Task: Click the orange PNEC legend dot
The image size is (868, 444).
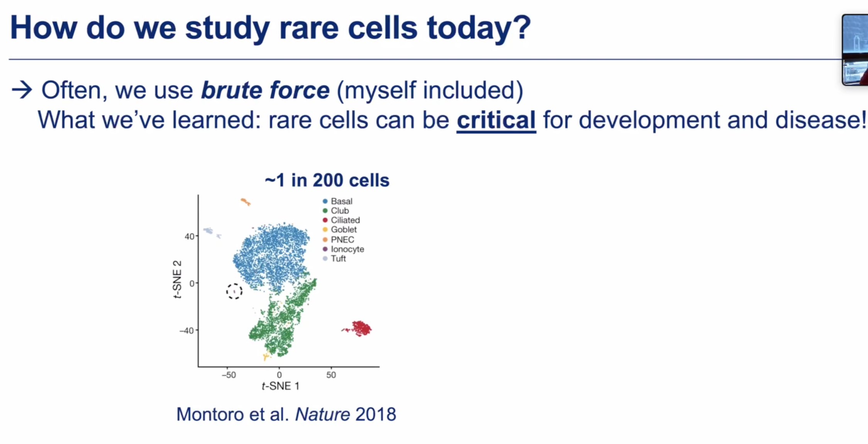Action: coord(325,240)
